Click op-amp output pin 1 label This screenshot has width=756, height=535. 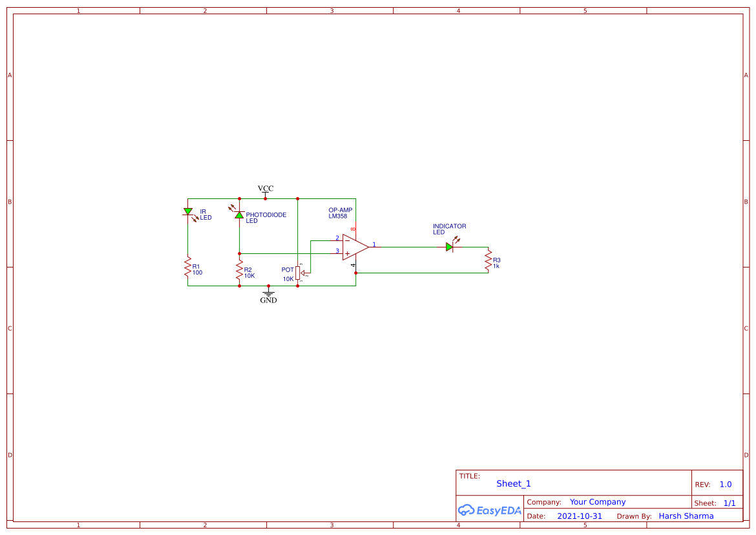tap(374, 245)
